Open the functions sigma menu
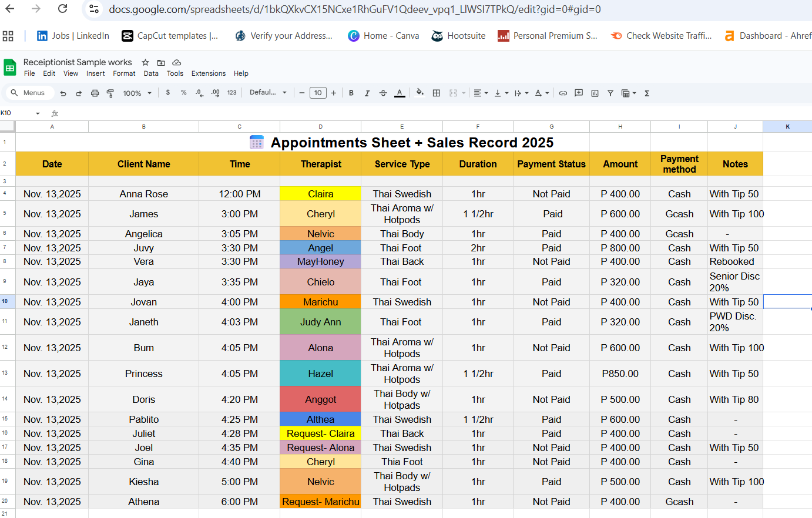Image resolution: width=812 pixels, height=518 pixels. click(x=647, y=93)
